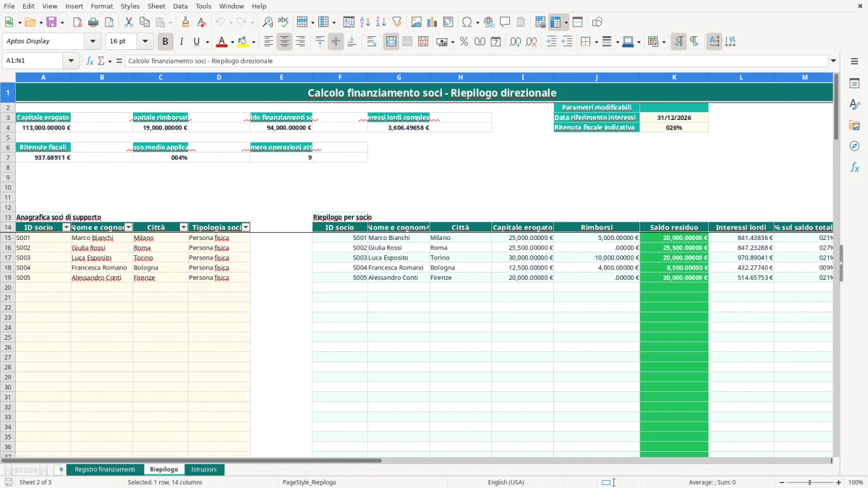Open the font size dropdown list
This screenshot has width=868, height=488.
(x=145, y=42)
